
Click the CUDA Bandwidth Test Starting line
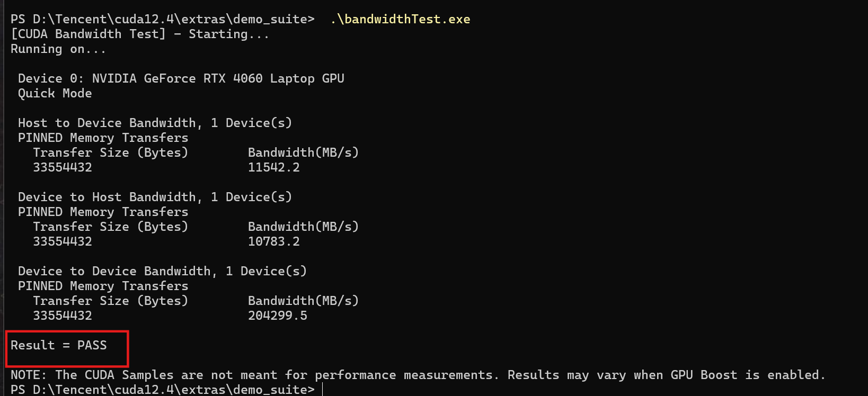pos(140,34)
